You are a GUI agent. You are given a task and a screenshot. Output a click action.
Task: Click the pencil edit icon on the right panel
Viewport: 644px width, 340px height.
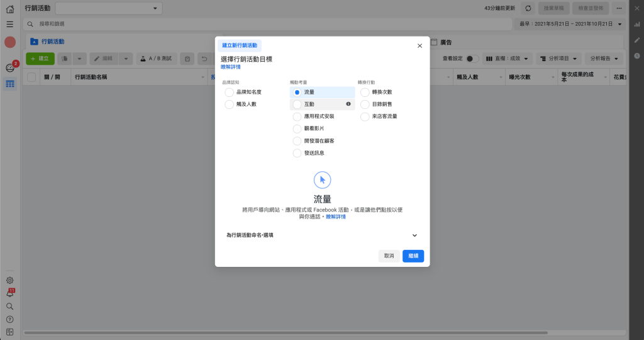pyautogui.click(x=636, y=40)
